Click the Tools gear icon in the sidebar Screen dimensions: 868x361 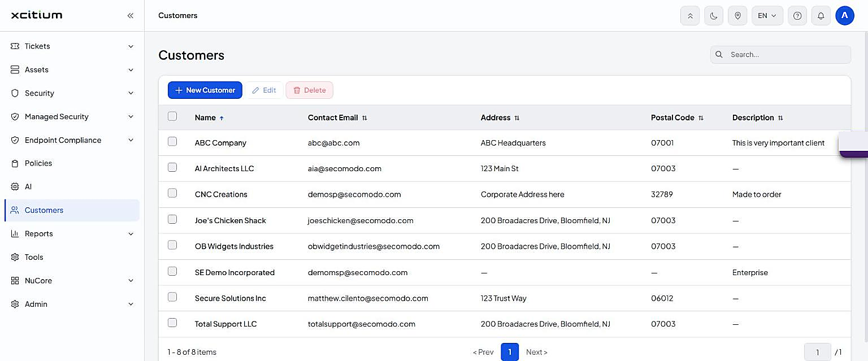(x=15, y=257)
